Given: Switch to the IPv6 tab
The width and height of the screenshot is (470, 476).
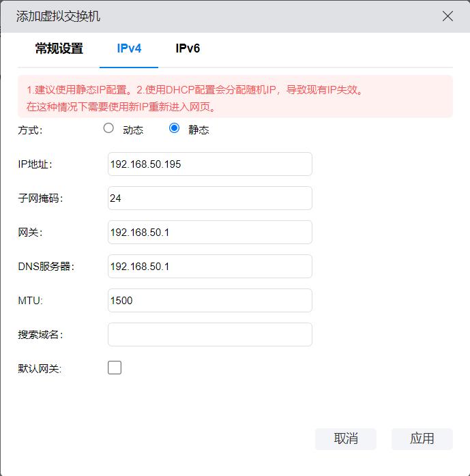Looking at the screenshot, I should click(188, 48).
